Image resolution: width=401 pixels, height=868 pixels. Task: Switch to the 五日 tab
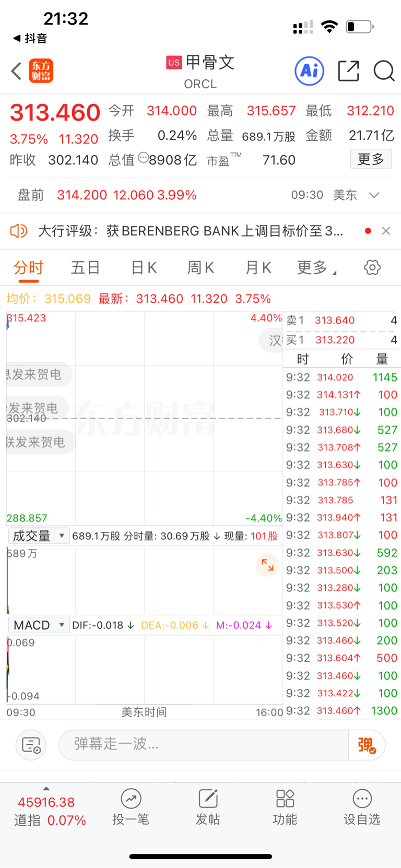(86, 268)
